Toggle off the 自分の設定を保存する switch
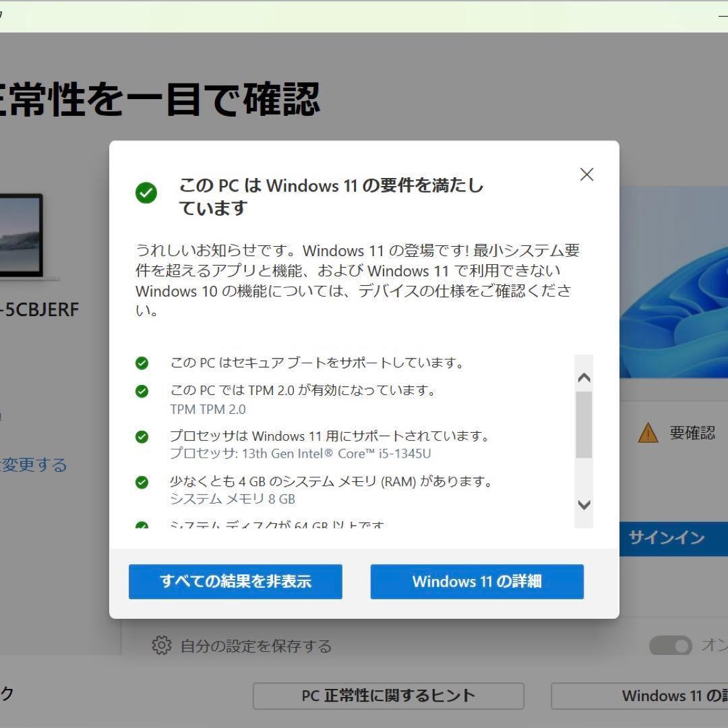Image resolution: width=728 pixels, height=728 pixels. click(670, 646)
